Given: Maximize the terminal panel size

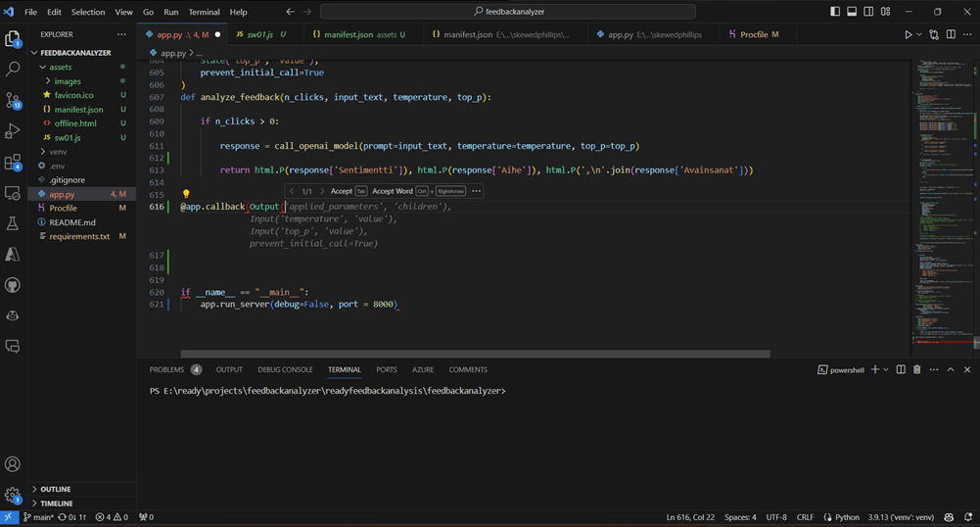Looking at the screenshot, I should [950, 369].
